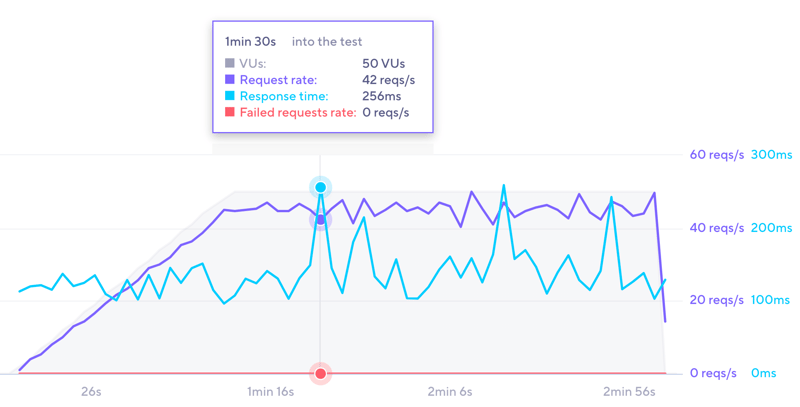Click the 100ms axis label
Viewport: 800px width, 407px height.
771,300
